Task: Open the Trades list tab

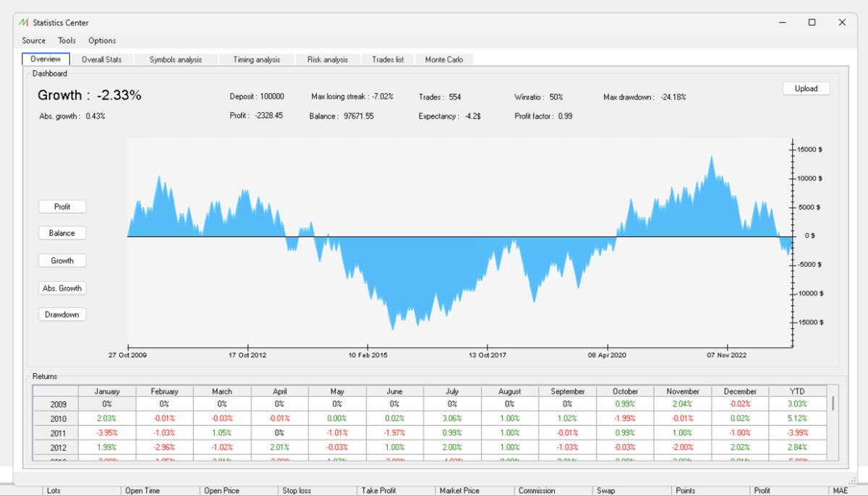Action: (x=388, y=59)
